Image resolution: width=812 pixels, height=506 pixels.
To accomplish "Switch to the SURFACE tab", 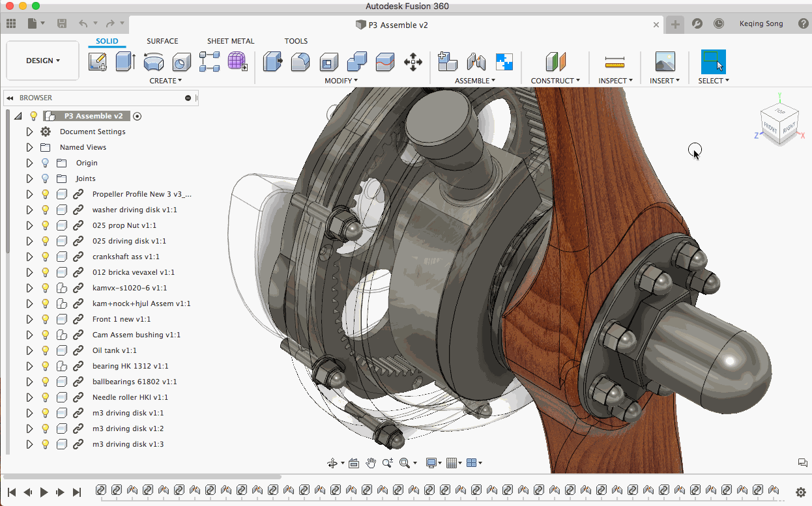I will 162,41.
